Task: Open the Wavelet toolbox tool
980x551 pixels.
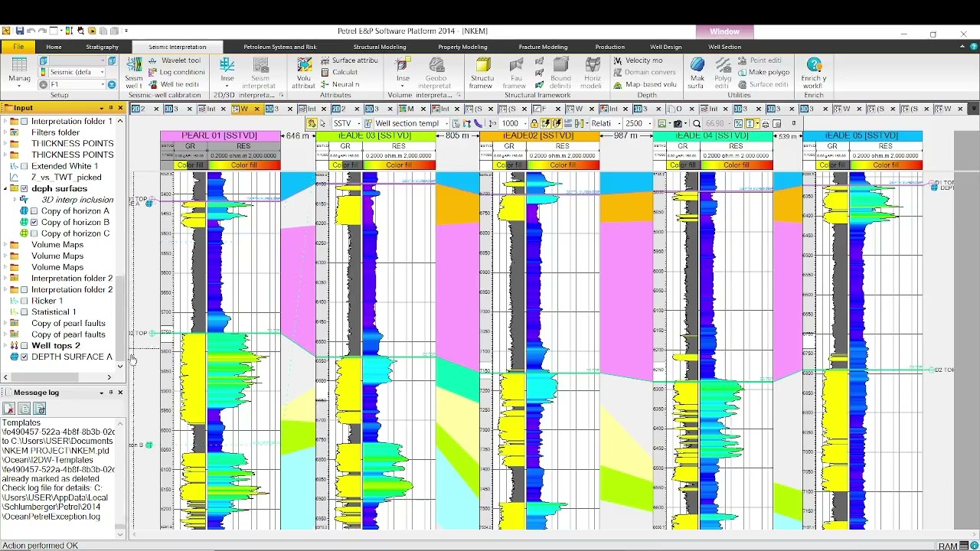Action: pyautogui.click(x=174, y=60)
